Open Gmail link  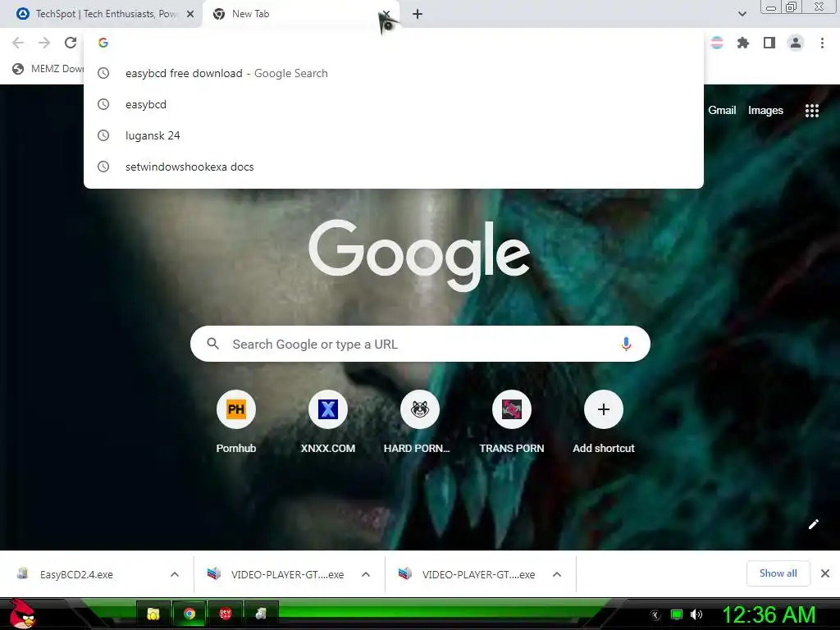pos(722,111)
